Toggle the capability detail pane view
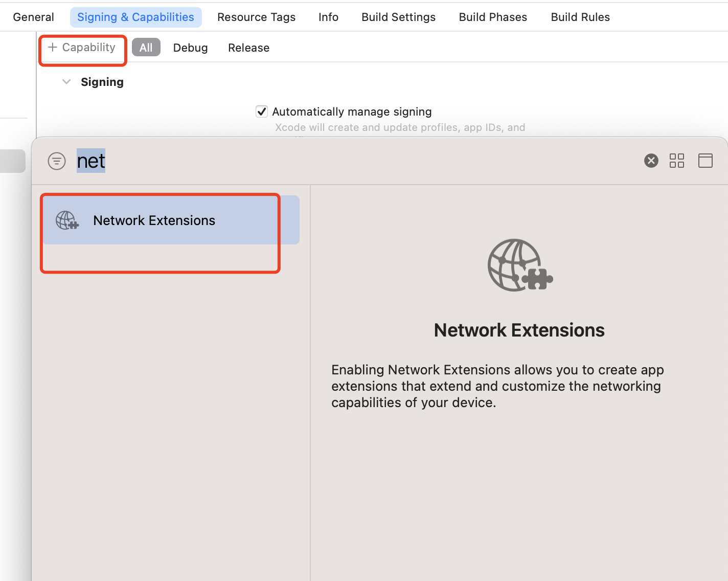Image resolution: width=728 pixels, height=581 pixels. 705,161
